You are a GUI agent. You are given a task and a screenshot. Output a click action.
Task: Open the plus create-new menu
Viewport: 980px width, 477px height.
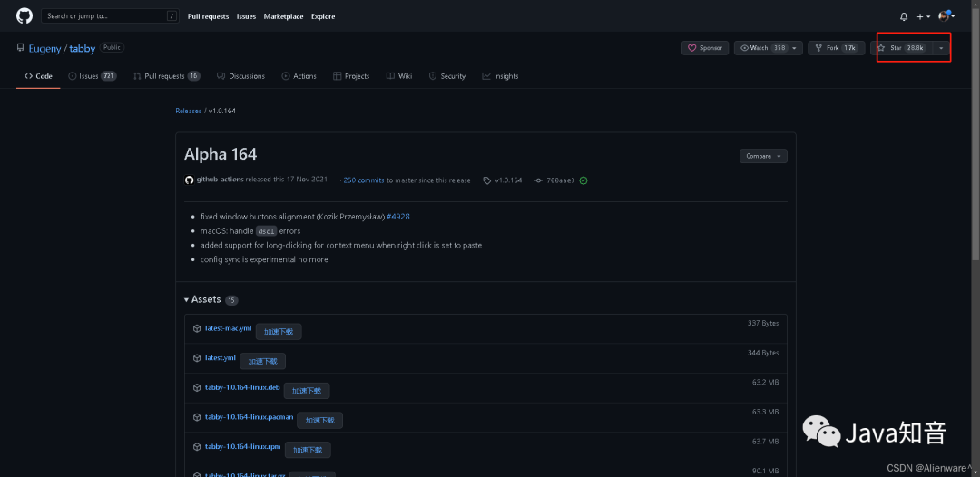[924, 17]
